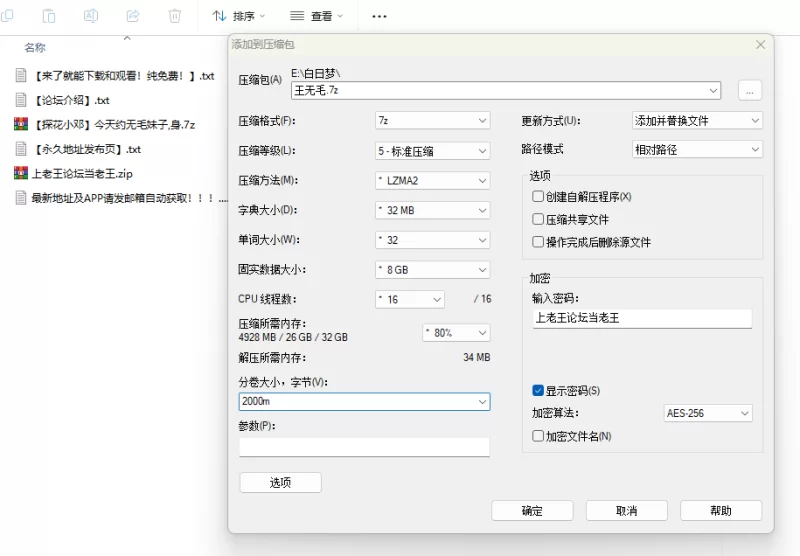Uncheck the 显示密码 checkbox
Viewport: 800px width, 556px height.
coord(538,390)
